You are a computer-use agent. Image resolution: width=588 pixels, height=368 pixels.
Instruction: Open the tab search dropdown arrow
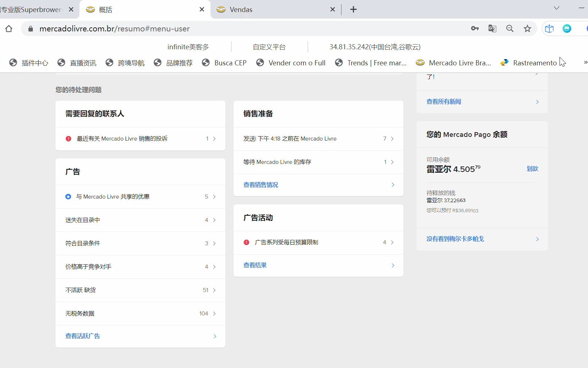557,8
